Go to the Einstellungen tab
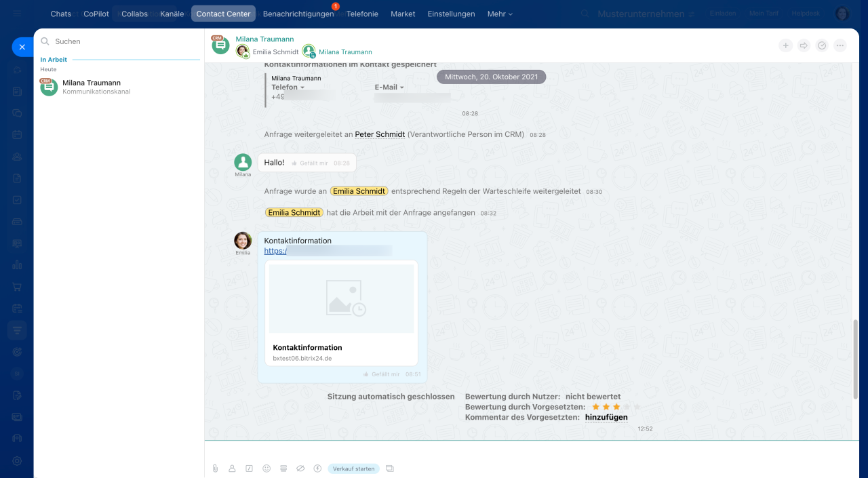This screenshot has width=868, height=478. click(x=452, y=14)
